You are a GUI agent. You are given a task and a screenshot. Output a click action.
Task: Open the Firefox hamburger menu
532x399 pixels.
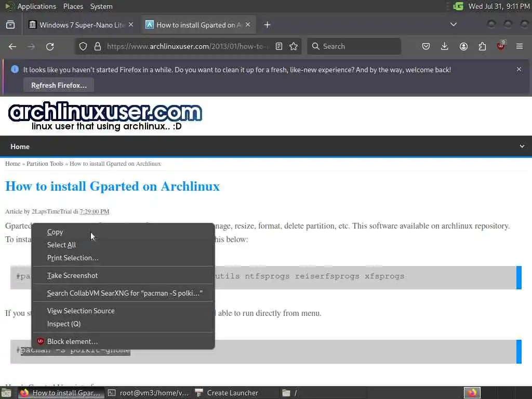[x=520, y=46]
